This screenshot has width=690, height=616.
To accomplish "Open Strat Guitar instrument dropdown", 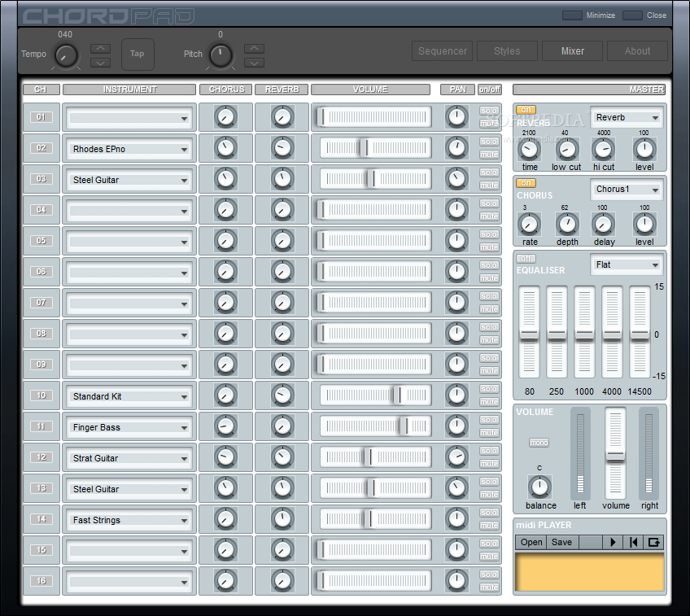I will tap(130, 458).
